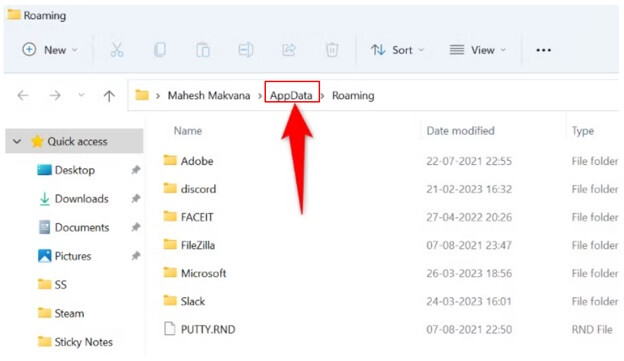Click pin icon next to Downloads
The image size is (624, 361).
[x=136, y=198]
